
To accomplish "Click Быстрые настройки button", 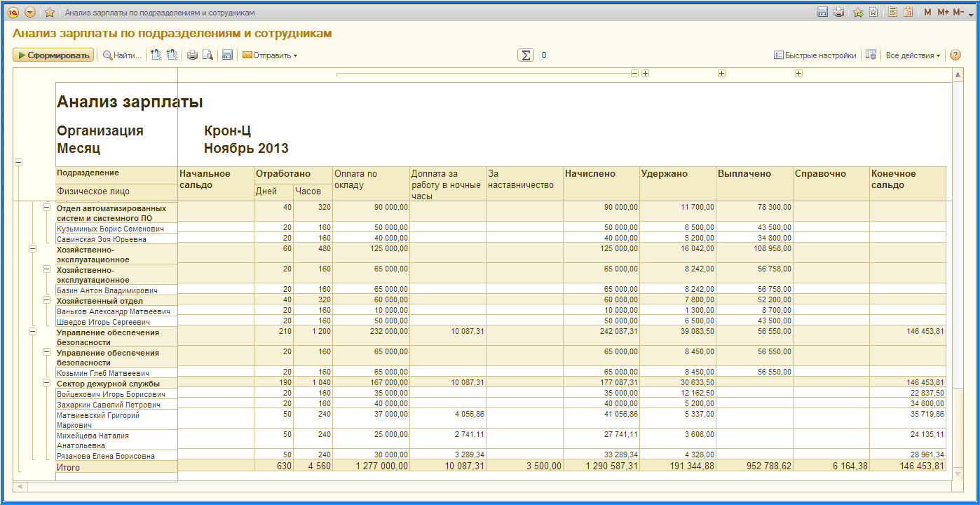I will (x=815, y=55).
